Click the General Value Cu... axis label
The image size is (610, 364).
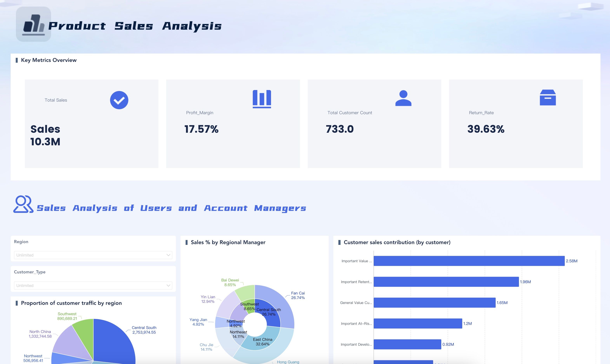(x=356, y=303)
